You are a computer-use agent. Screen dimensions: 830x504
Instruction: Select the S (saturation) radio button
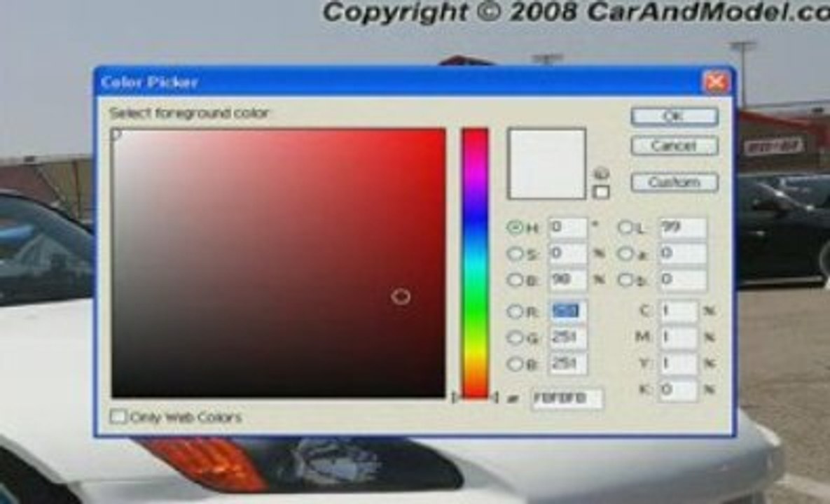pos(515,254)
